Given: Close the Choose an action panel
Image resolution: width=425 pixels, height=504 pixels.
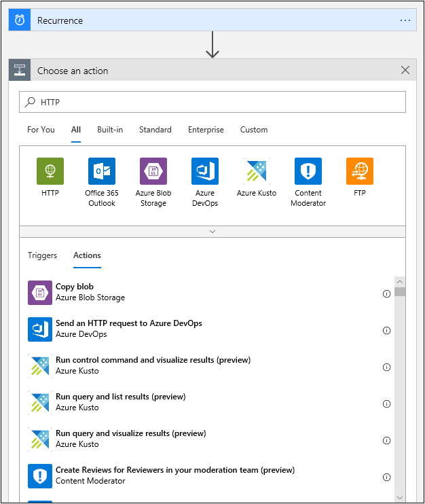Looking at the screenshot, I should click(x=405, y=70).
